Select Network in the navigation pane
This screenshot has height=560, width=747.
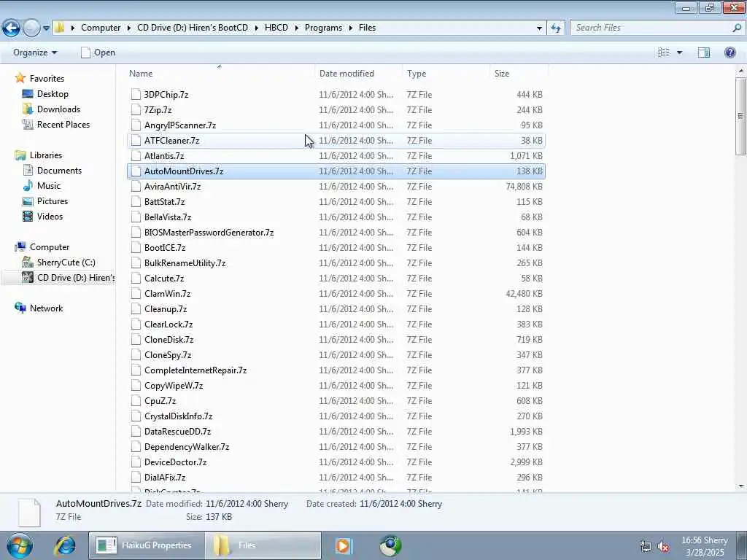46,308
